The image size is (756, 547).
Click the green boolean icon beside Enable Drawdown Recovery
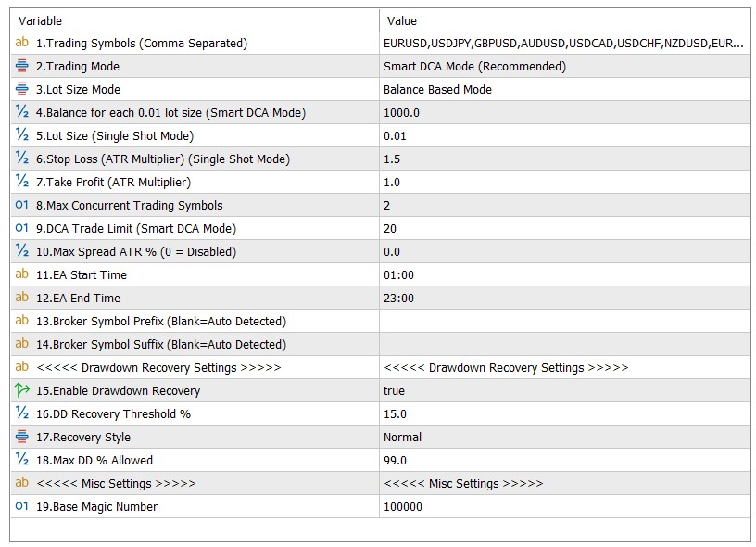click(21, 389)
